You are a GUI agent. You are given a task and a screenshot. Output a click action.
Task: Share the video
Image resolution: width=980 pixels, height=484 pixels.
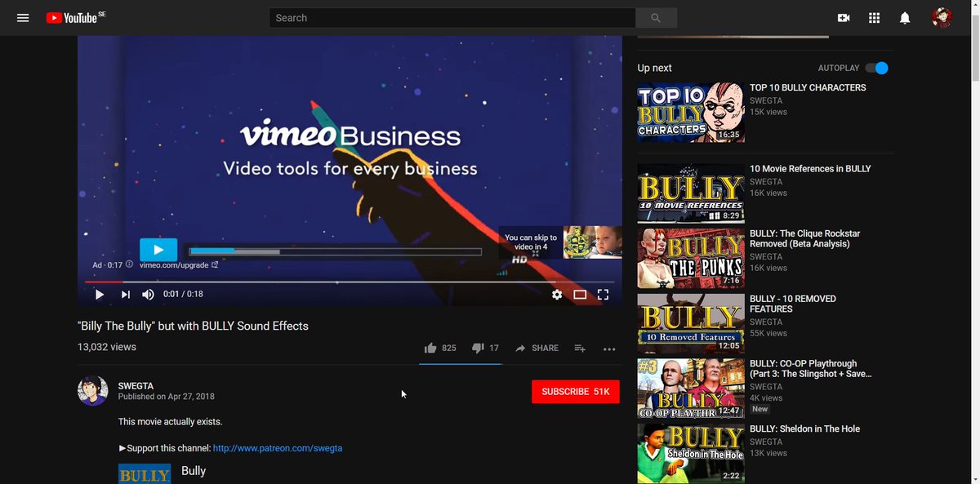[537, 348]
